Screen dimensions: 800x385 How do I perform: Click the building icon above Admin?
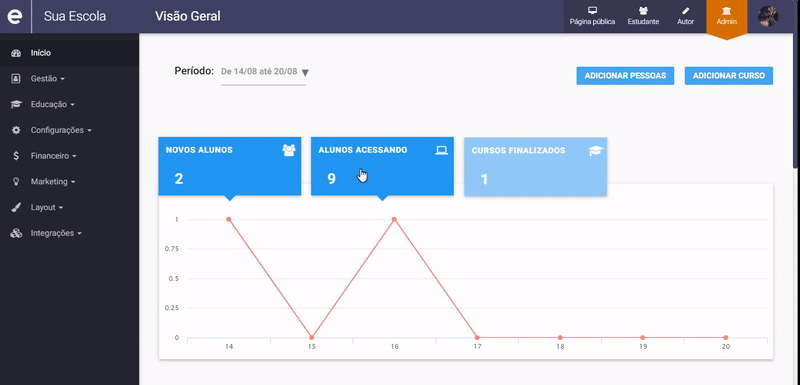point(727,11)
